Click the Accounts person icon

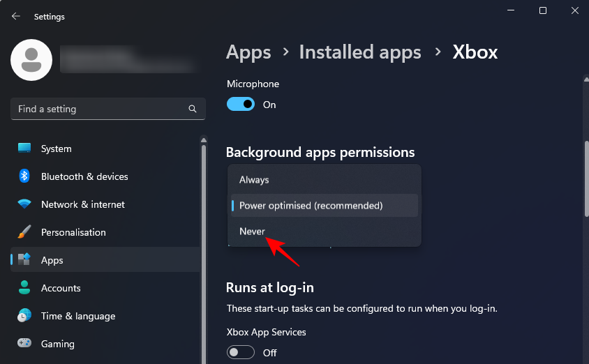(24, 287)
